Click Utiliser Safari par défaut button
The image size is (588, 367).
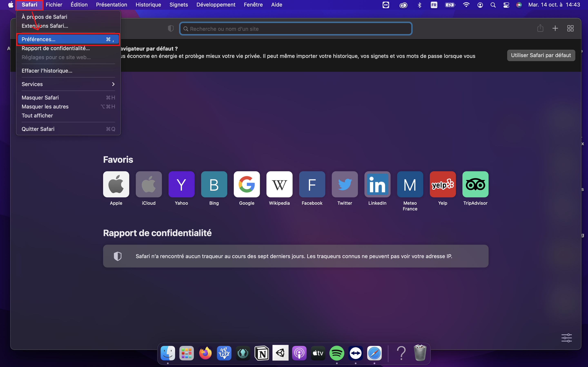point(541,55)
